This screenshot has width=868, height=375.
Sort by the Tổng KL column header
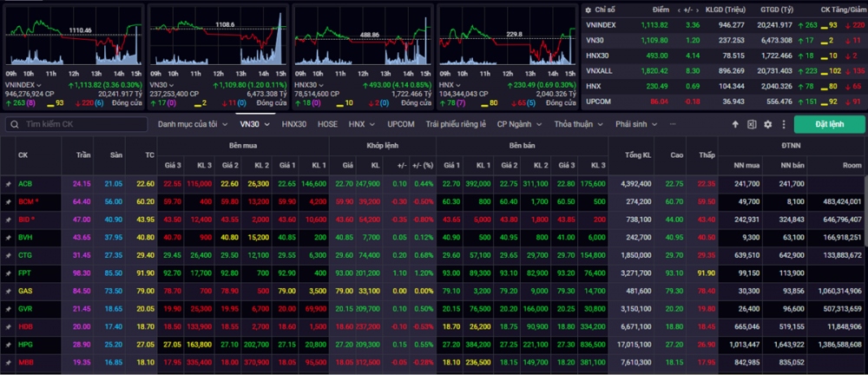point(631,155)
